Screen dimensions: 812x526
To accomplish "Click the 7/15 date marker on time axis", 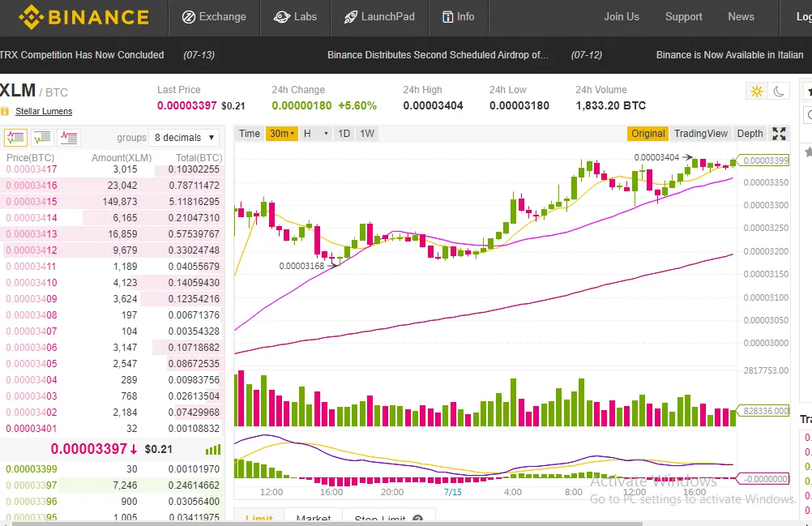I will [x=453, y=492].
